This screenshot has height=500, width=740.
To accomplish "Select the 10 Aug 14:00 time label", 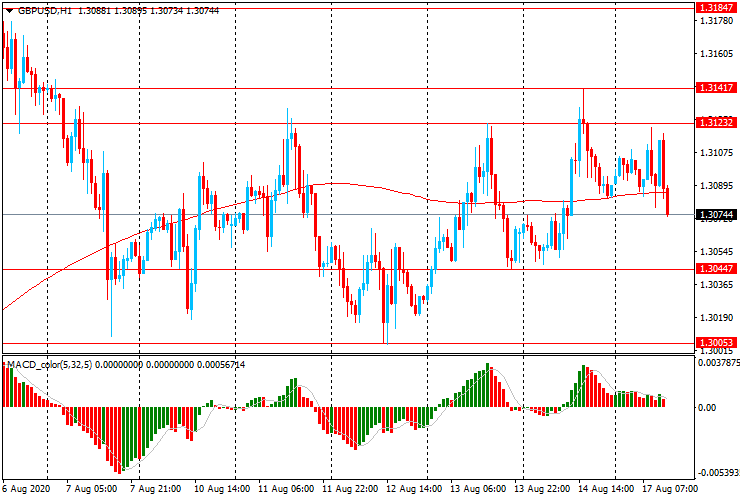I will 221,489.
